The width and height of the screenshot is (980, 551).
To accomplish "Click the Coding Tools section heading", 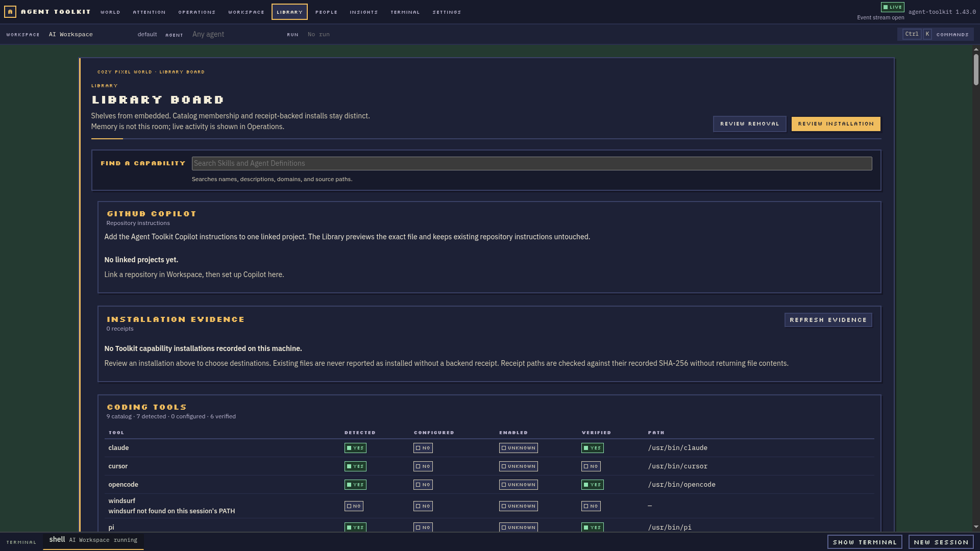I will (146, 407).
